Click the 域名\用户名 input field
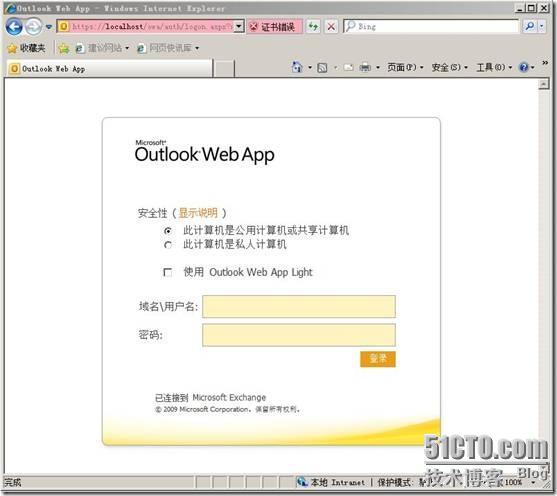 click(299, 306)
